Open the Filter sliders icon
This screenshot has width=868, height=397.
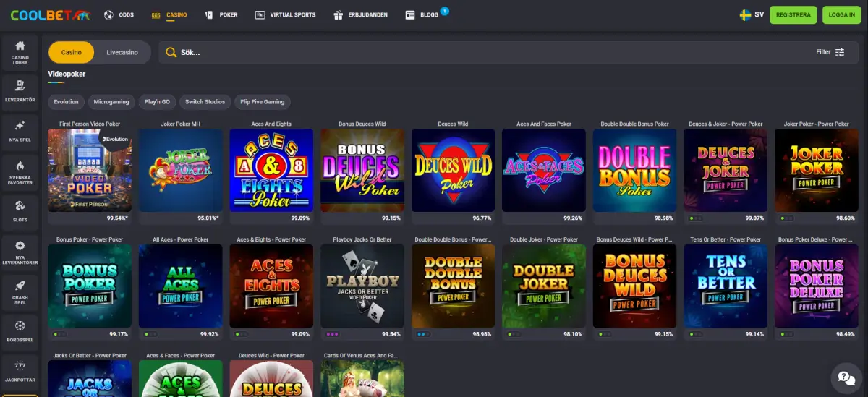click(840, 52)
